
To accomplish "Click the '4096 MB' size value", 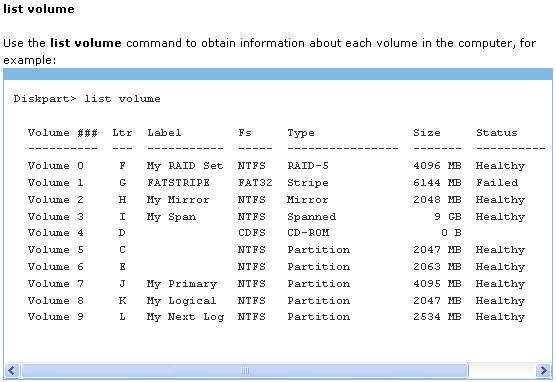I will [x=437, y=166].
